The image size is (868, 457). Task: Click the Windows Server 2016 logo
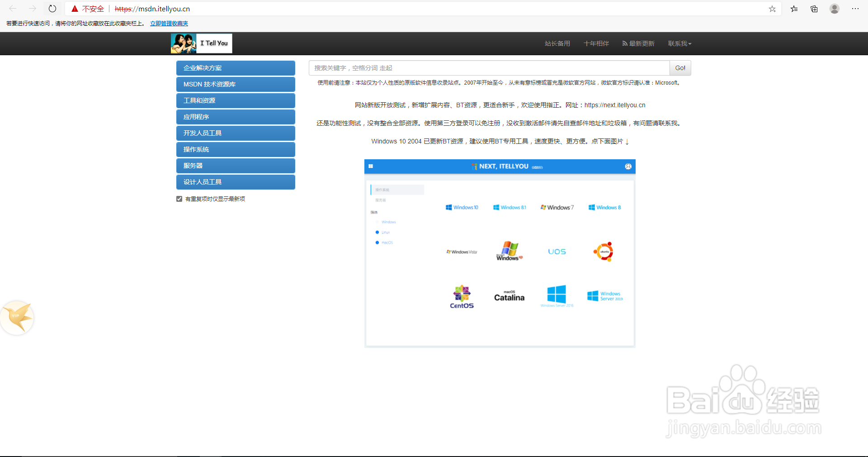pos(557,296)
